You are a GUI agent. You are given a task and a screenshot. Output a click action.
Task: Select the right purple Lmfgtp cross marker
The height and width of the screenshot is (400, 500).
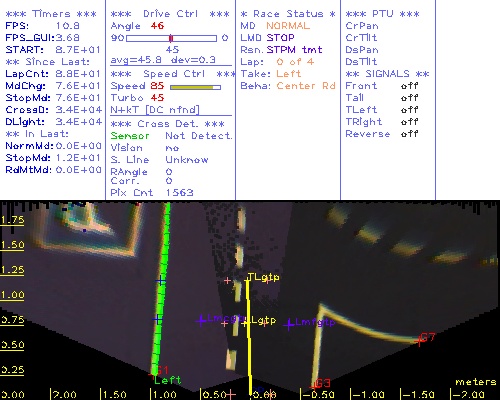click(x=289, y=324)
